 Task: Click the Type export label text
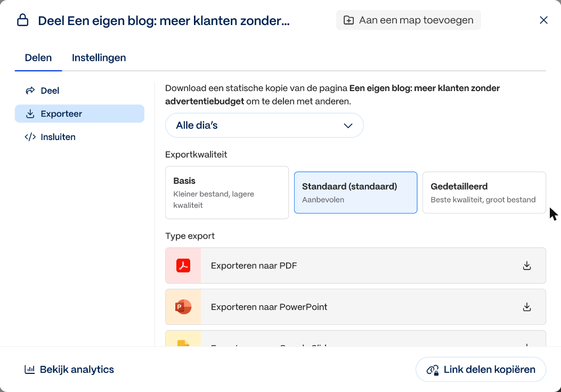pyautogui.click(x=190, y=236)
